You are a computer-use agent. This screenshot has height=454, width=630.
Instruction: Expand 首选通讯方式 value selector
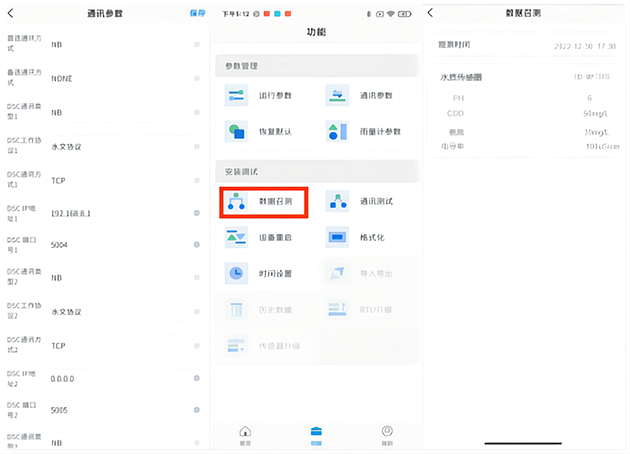[120, 45]
